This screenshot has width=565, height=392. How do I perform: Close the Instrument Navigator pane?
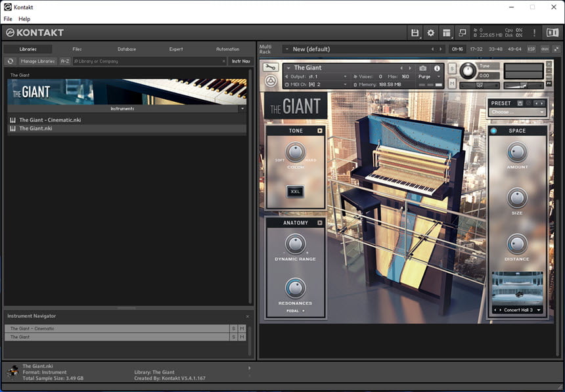(247, 316)
